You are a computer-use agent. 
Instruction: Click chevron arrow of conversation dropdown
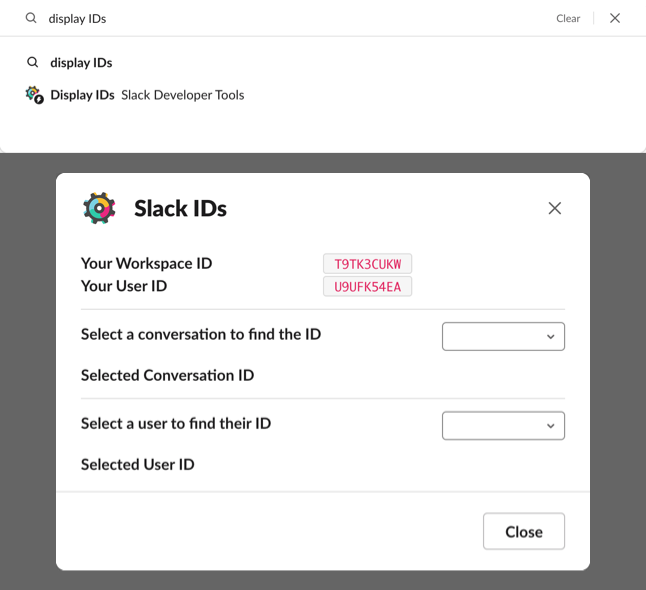pyautogui.click(x=550, y=337)
